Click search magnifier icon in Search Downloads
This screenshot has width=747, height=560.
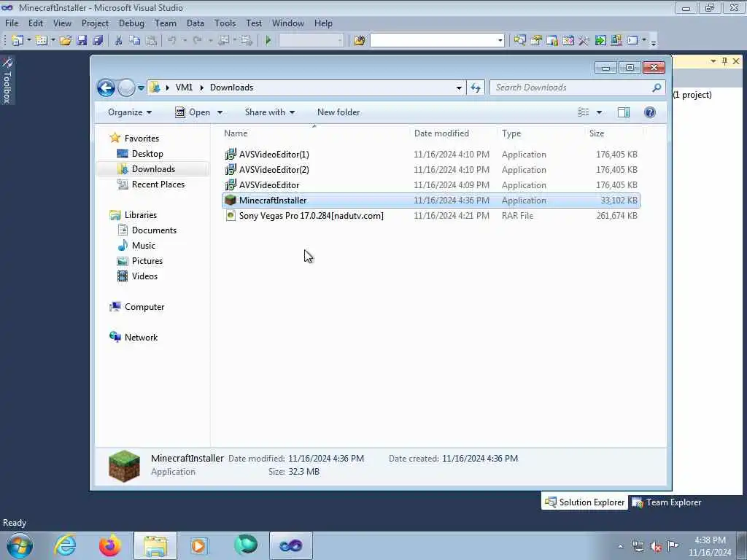[x=657, y=87]
